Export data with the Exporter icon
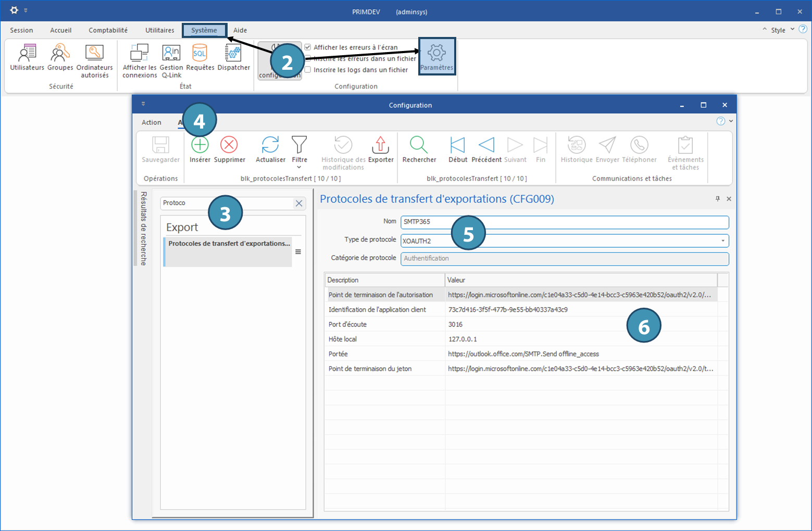812x531 pixels. tap(381, 145)
